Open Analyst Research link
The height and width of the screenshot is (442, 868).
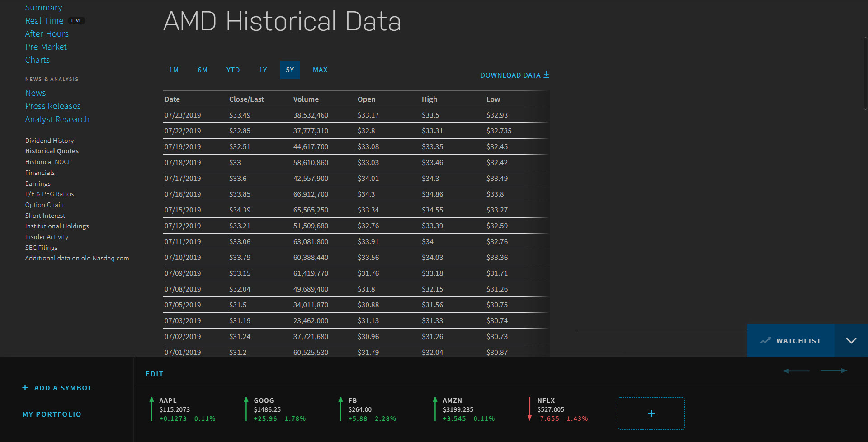(x=57, y=119)
